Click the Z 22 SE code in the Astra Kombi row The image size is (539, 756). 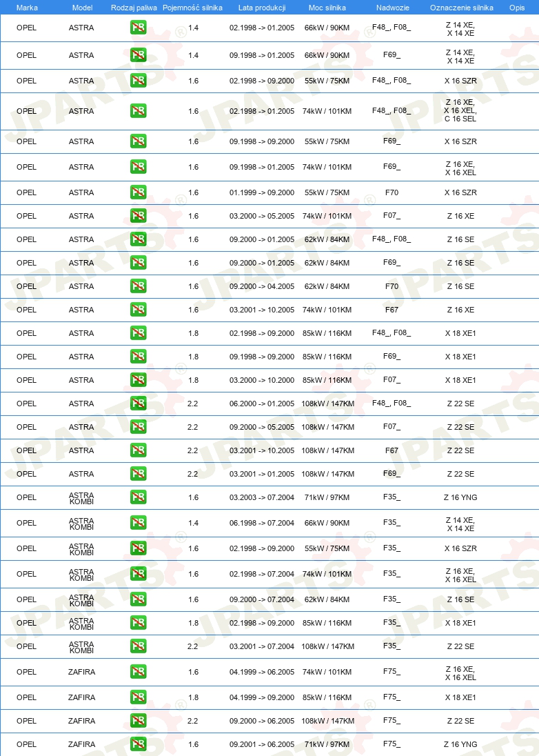tap(460, 646)
